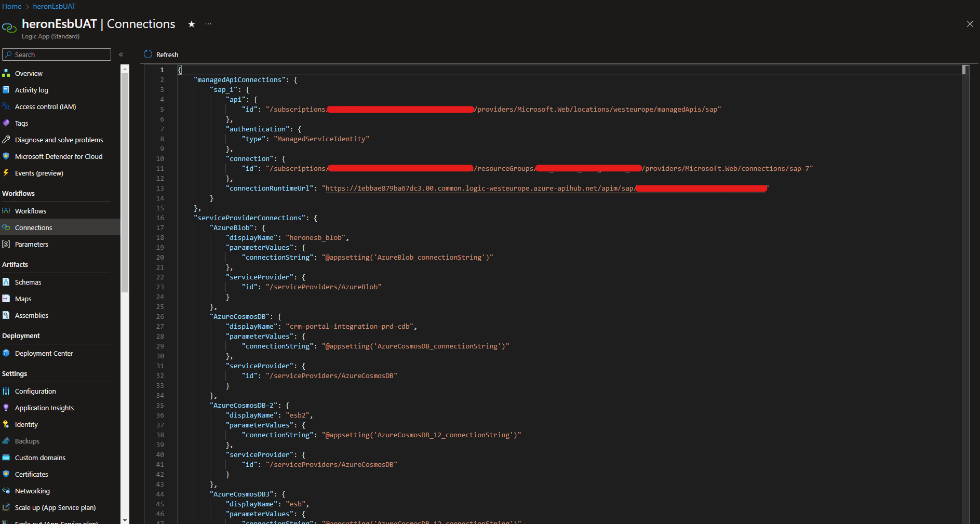
Task: Click the Events lightning bolt icon
Action: pyautogui.click(x=6, y=173)
